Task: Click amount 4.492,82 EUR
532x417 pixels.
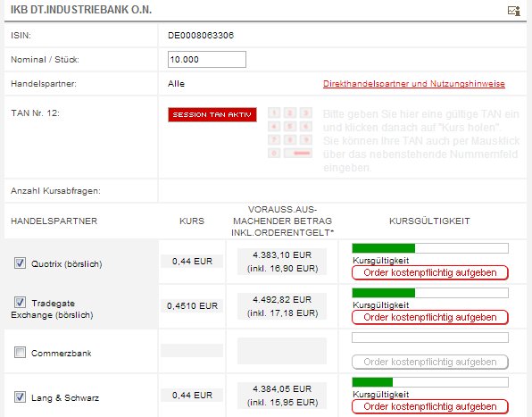Action: (x=282, y=300)
